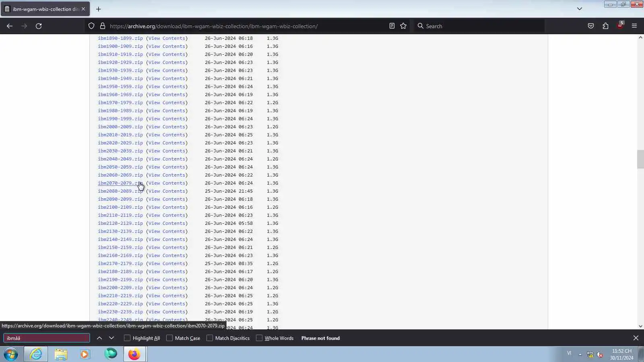Enable Match Diacritics checkbox
Viewport: 644px width, 362px height.
tap(210, 338)
